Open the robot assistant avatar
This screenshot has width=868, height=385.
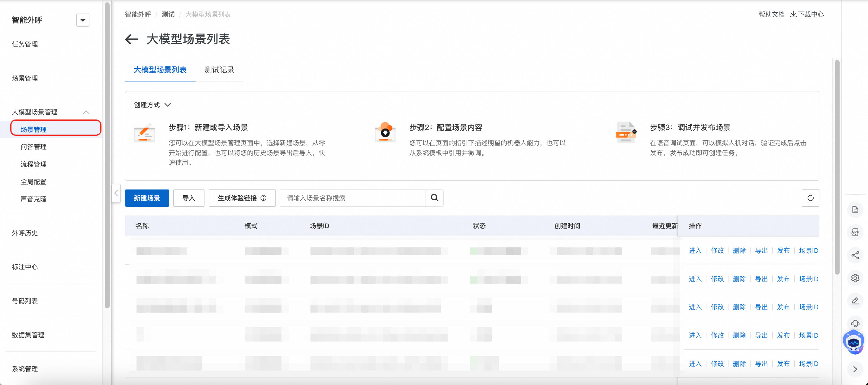pos(853,342)
